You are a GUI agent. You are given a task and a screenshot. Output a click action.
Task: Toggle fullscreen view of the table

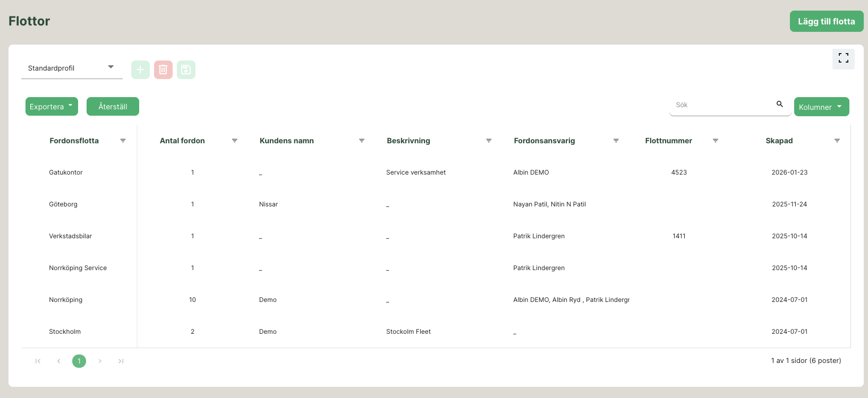(843, 58)
